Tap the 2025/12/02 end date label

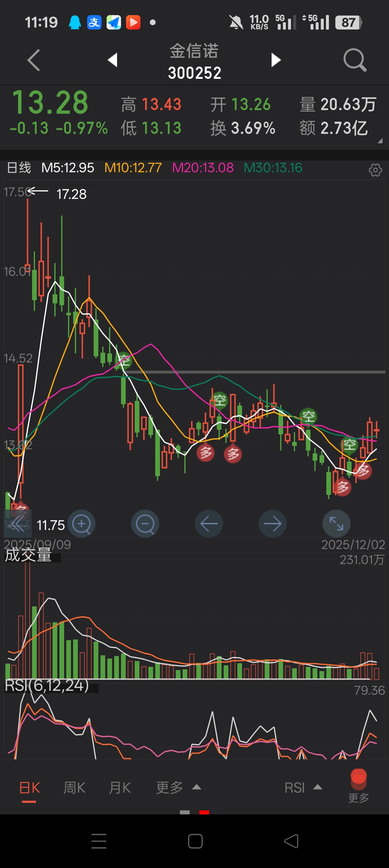(353, 544)
